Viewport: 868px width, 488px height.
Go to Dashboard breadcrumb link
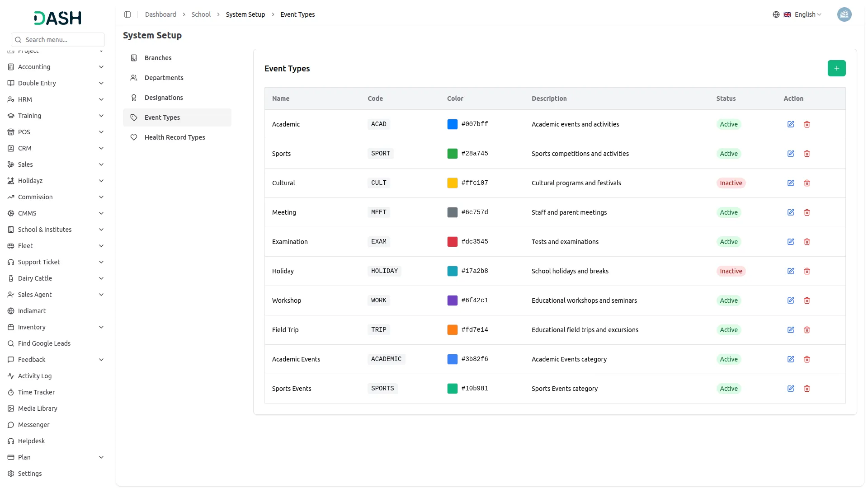(160, 14)
